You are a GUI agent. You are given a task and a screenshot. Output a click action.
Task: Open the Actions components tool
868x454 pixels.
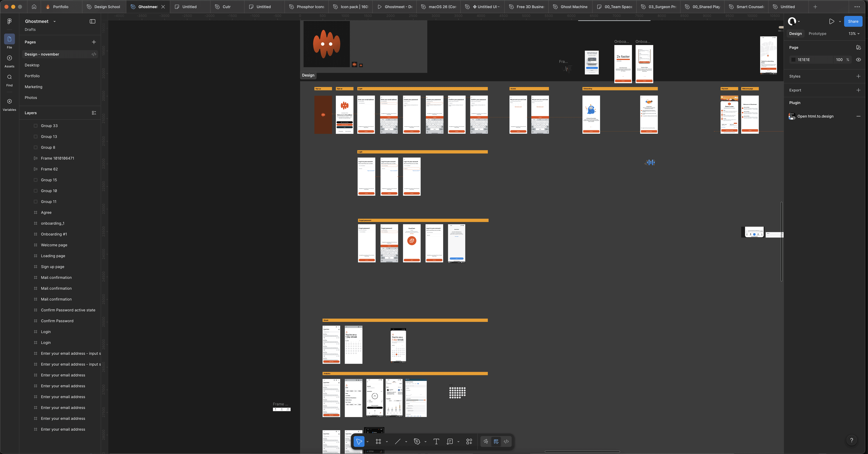click(x=469, y=441)
